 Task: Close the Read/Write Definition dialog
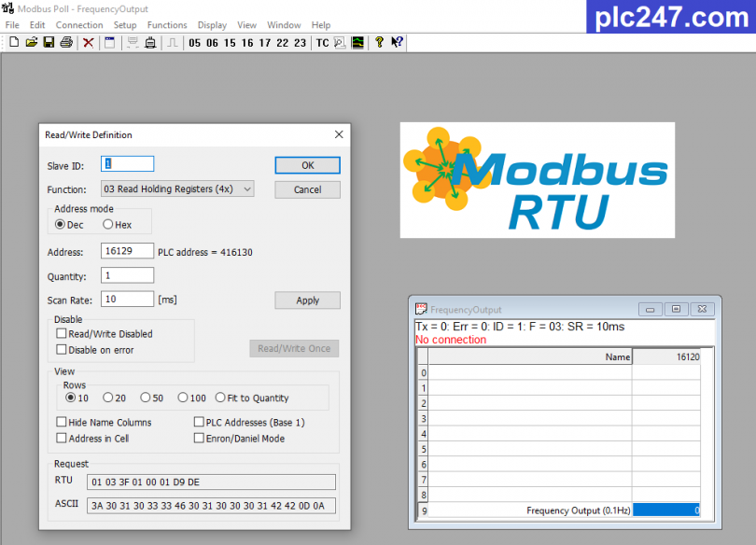[x=339, y=134]
